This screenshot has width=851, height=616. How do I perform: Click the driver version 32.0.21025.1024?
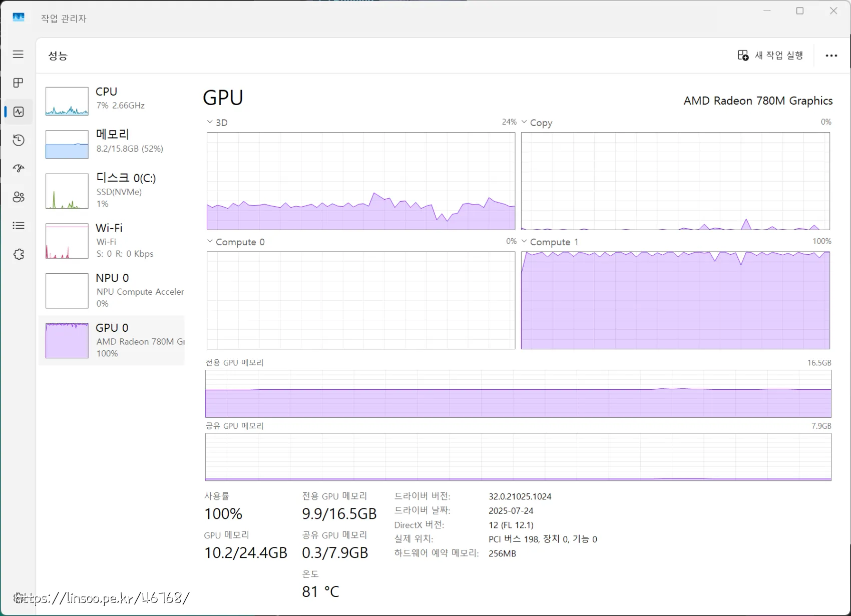click(520, 496)
